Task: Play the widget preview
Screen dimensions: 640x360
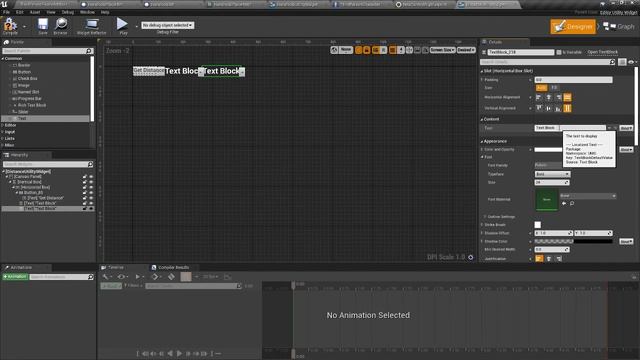Action: coord(122,26)
